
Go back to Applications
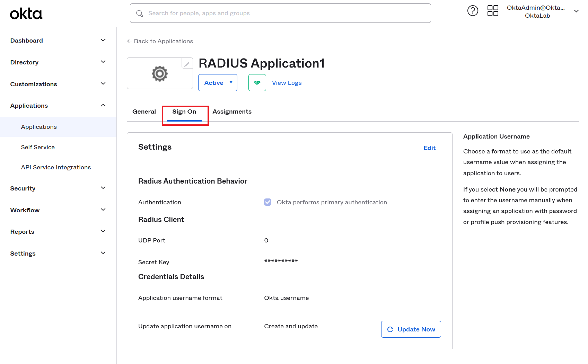(160, 41)
